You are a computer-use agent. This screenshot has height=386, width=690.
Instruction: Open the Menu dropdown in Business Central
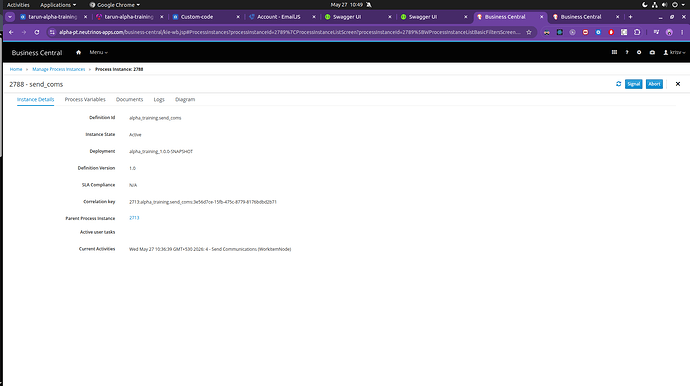click(99, 52)
